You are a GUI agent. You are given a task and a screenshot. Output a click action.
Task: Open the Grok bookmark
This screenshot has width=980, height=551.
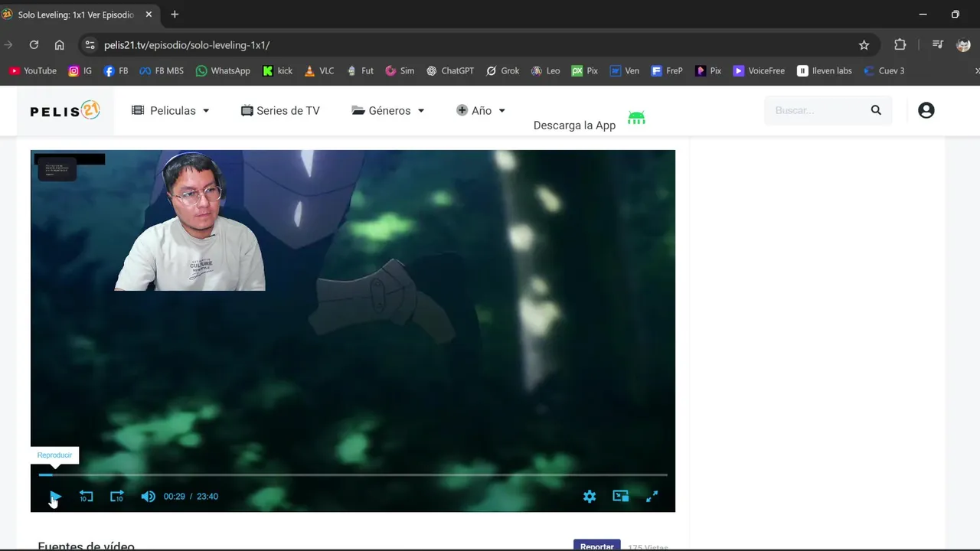pyautogui.click(x=502, y=70)
